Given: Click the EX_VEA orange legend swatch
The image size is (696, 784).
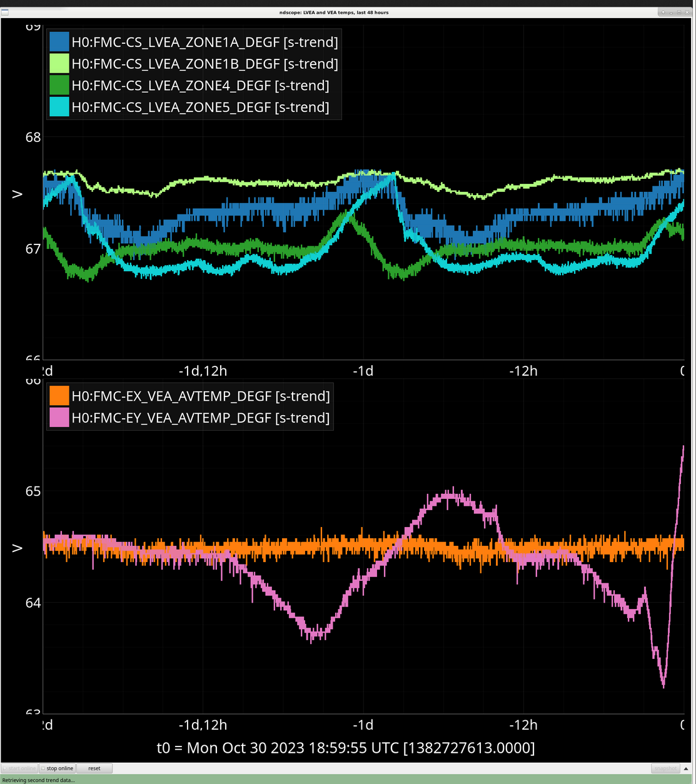Looking at the screenshot, I should coord(59,396).
